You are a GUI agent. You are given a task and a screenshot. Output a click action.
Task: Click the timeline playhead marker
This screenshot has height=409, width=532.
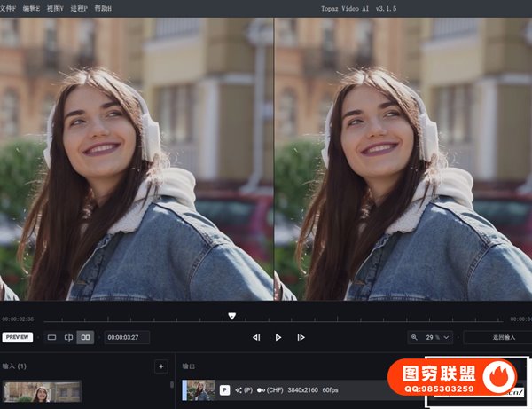232,316
